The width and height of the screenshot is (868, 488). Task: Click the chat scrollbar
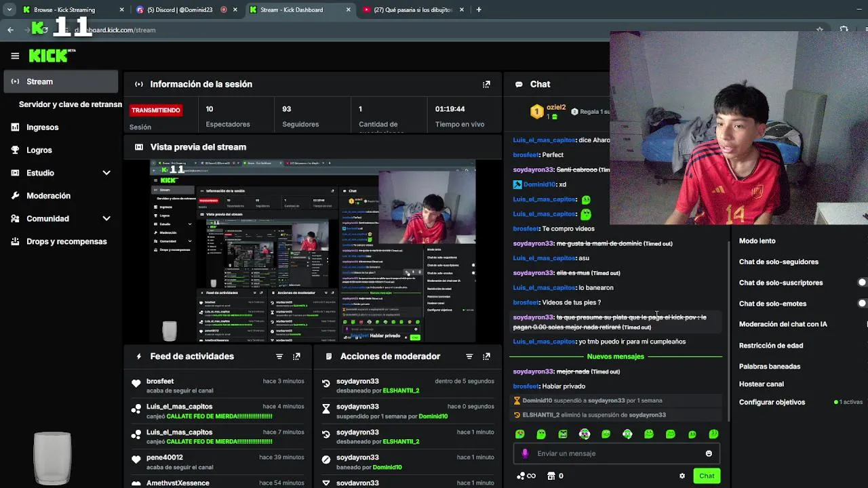[729, 332]
